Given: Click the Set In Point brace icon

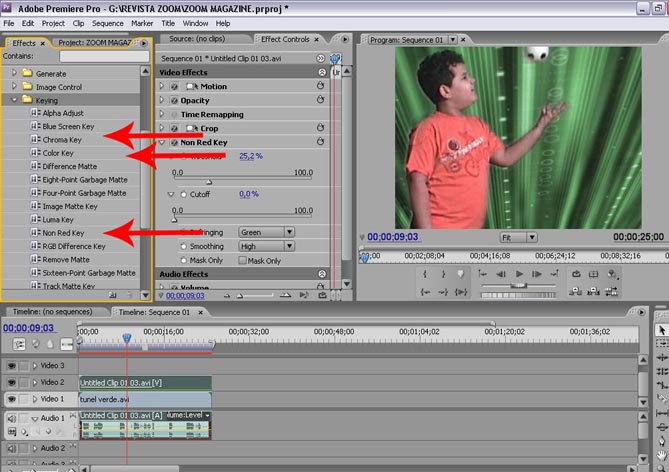Looking at the screenshot, I should [x=427, y=274].
